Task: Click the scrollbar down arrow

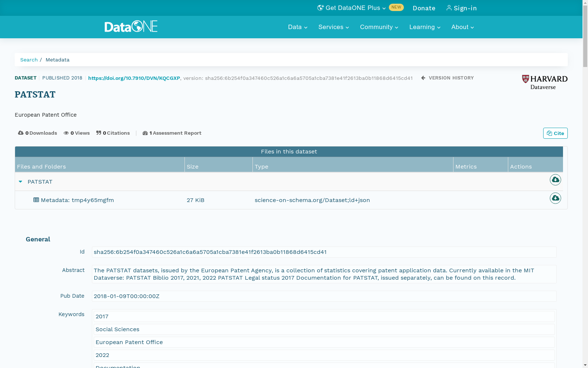Action: 585,365
